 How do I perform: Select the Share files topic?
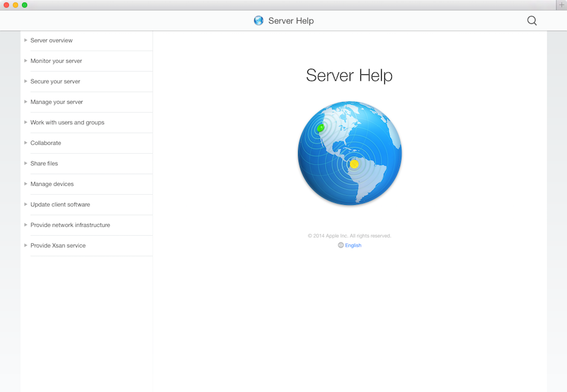(44, 163)
